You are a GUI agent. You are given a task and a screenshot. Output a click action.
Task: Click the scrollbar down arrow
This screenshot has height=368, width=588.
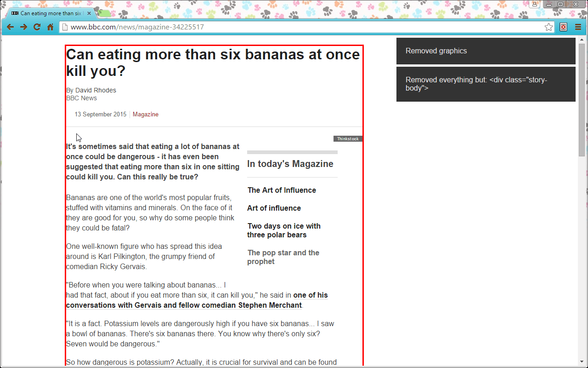coord(582,362)
